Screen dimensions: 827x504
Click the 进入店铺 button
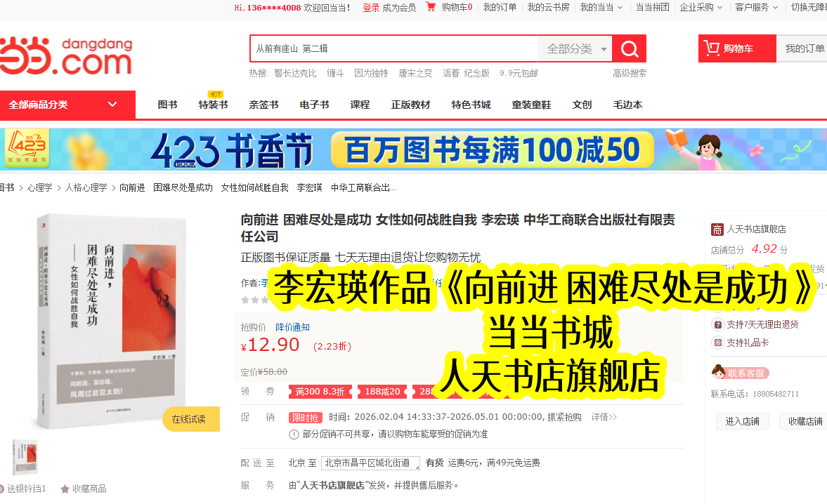point(743,421)
